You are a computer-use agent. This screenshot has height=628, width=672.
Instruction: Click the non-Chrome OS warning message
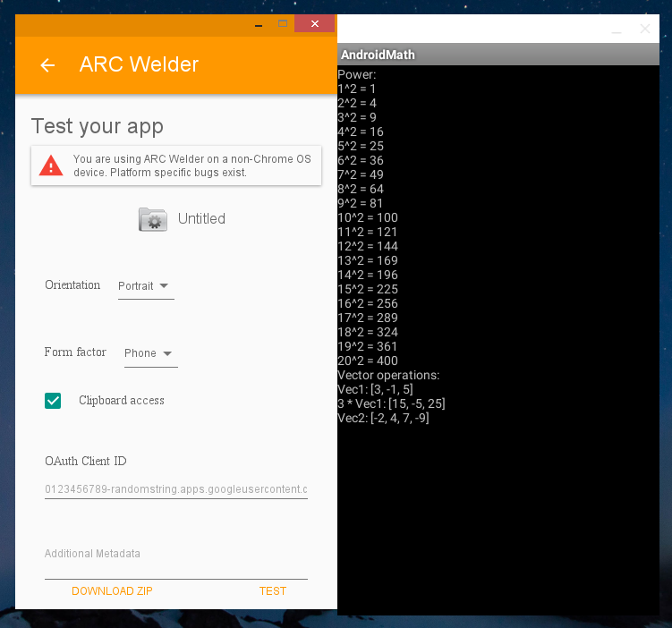pyautogui.click(x=191, y=165)
